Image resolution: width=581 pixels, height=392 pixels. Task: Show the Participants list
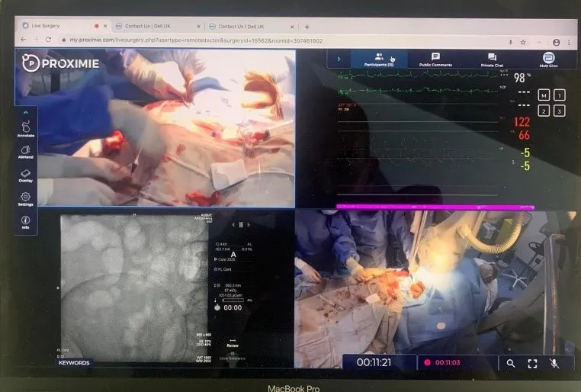(378, 59)
